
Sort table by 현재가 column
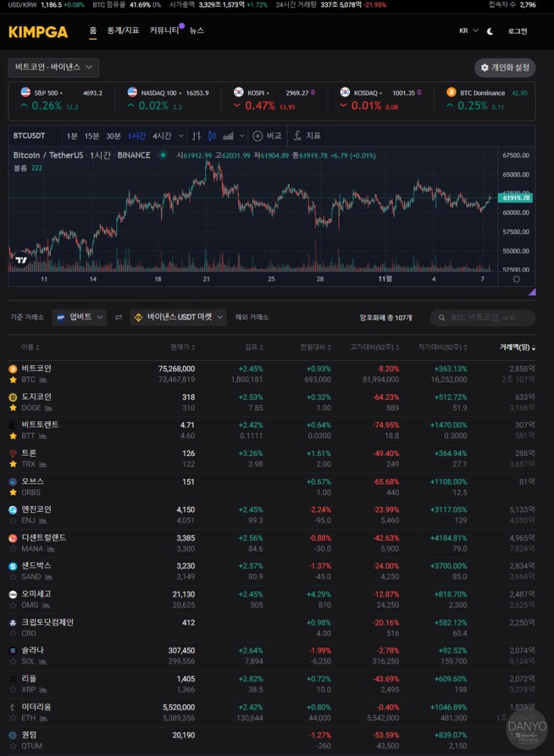point(183,347)
